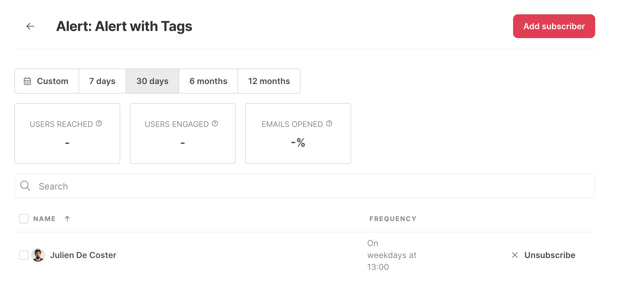Image resolution: width=644 pixels, height=292 pixels.
Task: Sort by the Name column header
Action: [44, 219]
